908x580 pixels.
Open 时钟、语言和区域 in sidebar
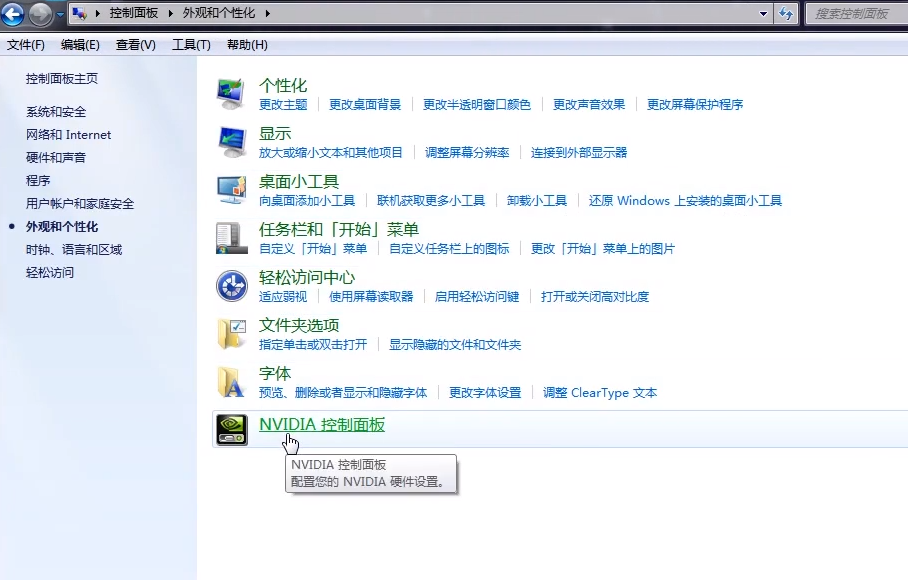point(74,249)
